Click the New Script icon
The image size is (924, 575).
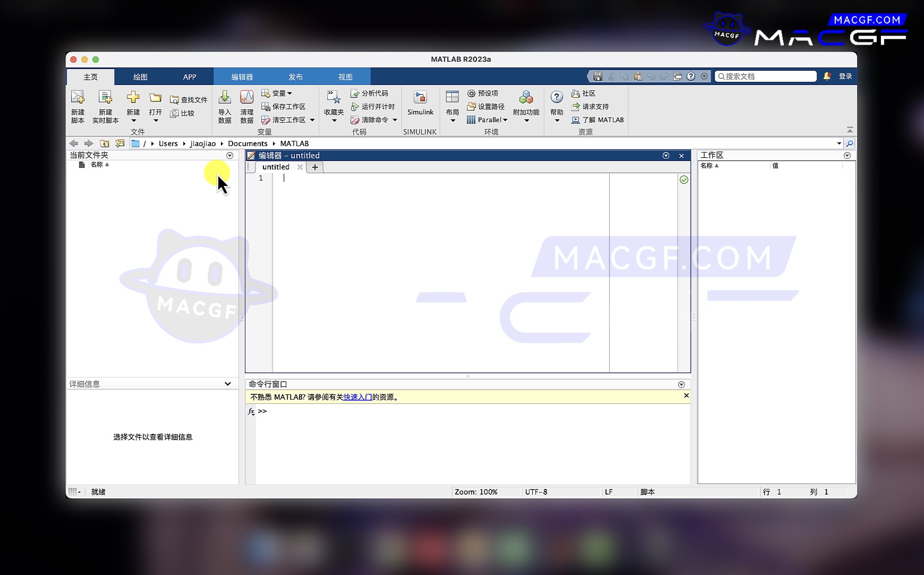(x=78, y=98)
